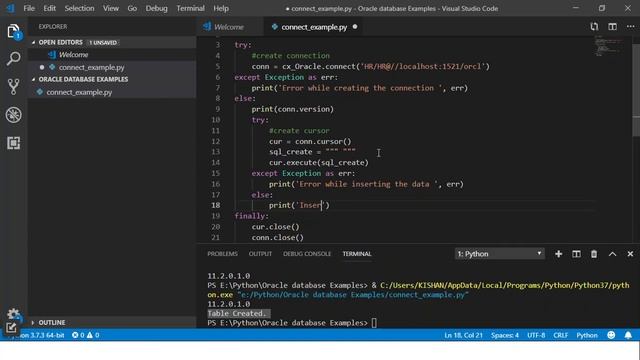
Task: Click the terminal input prompt line
Action: 292,323
